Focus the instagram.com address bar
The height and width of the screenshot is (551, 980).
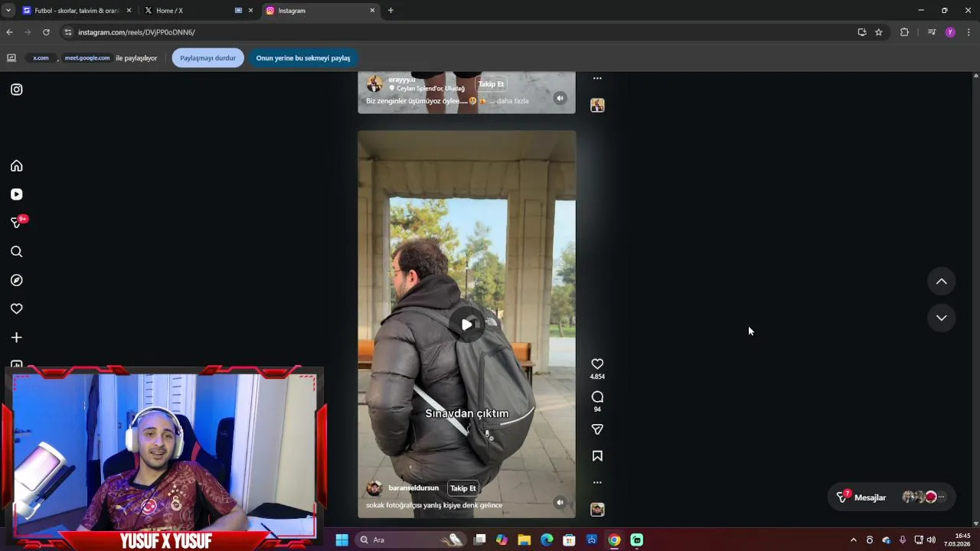tap(459, 32)
